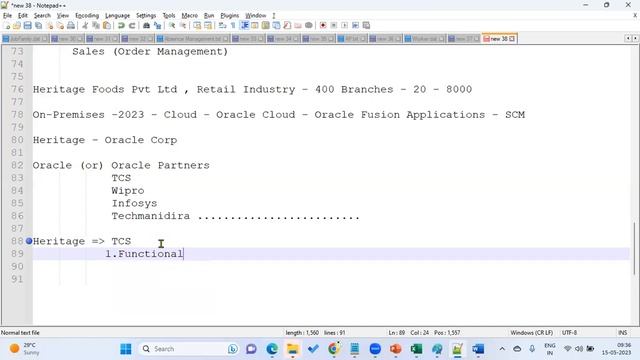Viewport: 640px width, 360px height.
Task: Click Windows (CR LF) in status bar
Action: pos(531,333)
